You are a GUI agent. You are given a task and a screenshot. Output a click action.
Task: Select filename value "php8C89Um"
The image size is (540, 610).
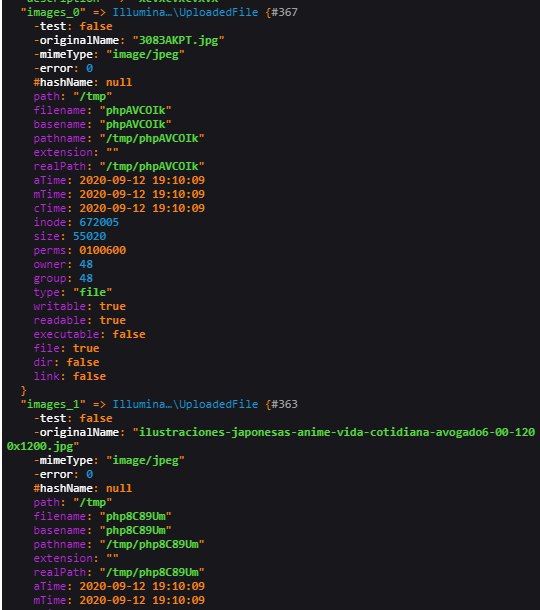click(135, 517)
